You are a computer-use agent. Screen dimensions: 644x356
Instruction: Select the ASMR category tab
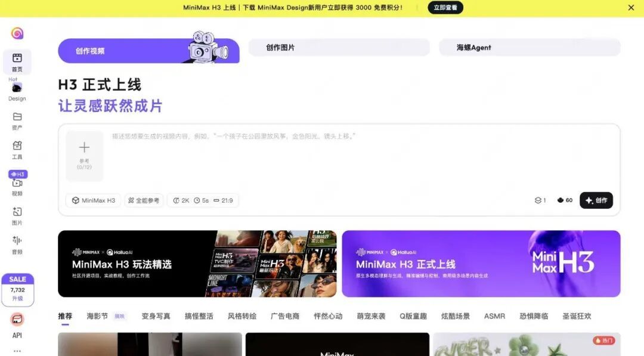point(494,316)
